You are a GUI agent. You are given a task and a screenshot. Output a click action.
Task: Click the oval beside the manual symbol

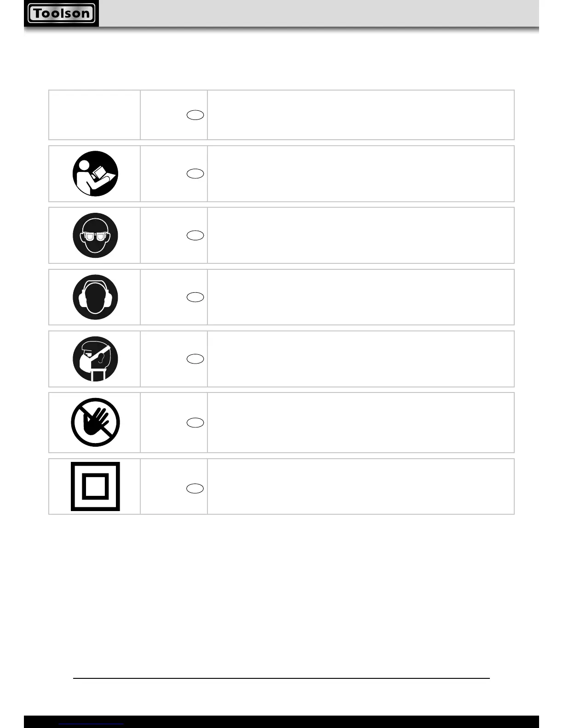click(x=195, y=173)
